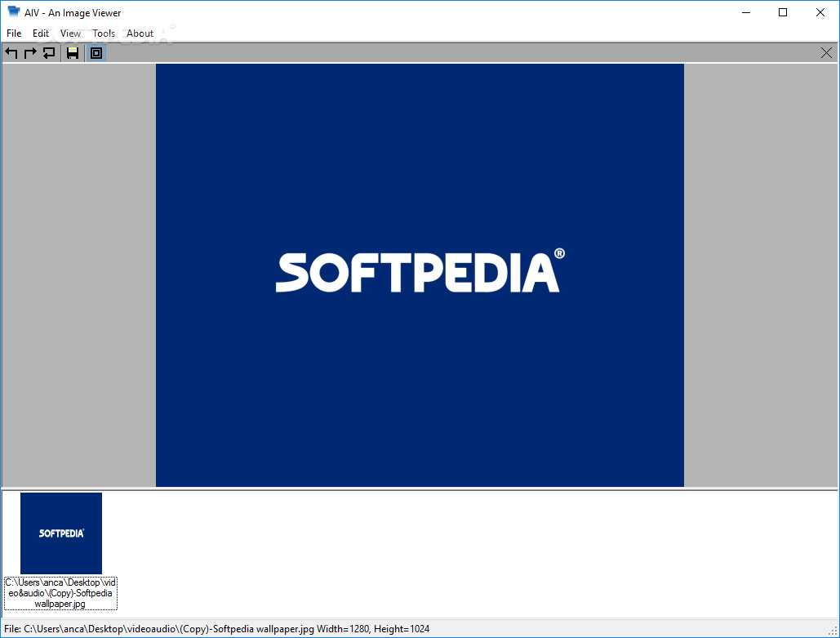Click the window resize grip corner
This screenshot has height=638, width=840.
click(x=833, y=631)
